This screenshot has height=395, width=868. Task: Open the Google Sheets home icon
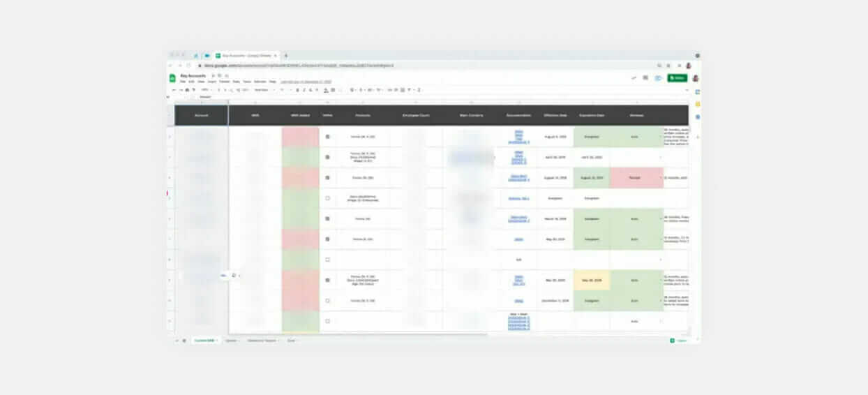point(173,78)
